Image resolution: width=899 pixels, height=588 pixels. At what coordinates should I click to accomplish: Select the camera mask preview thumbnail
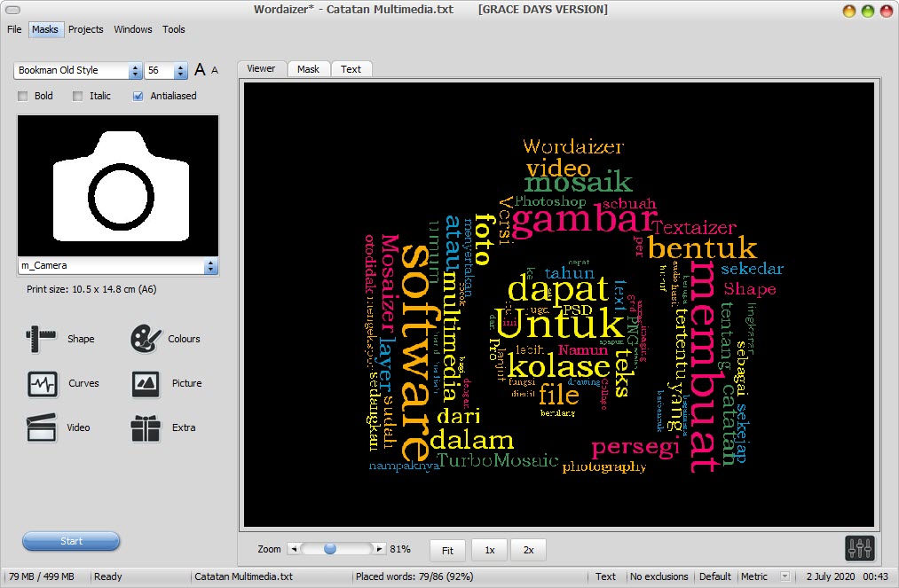click(118, 185)
